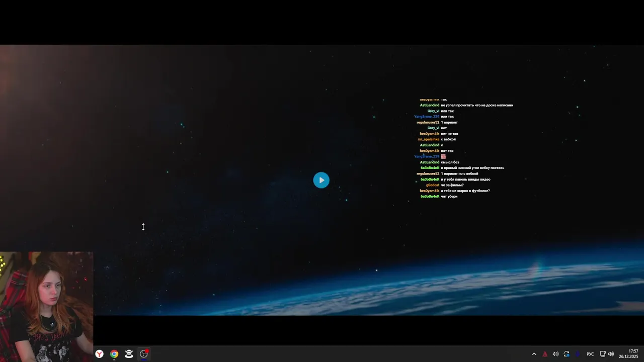Click message "и у тебя панель винды видео"
Viewport: 644px width, 362px height.
(465, 179)
